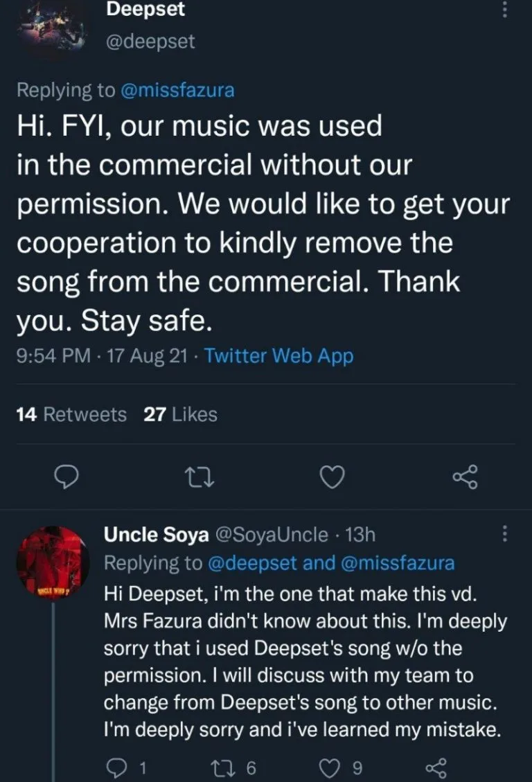532x782 pixels.
Task: Like Deepset's main tweet
Action: click(x=335, y=477)
